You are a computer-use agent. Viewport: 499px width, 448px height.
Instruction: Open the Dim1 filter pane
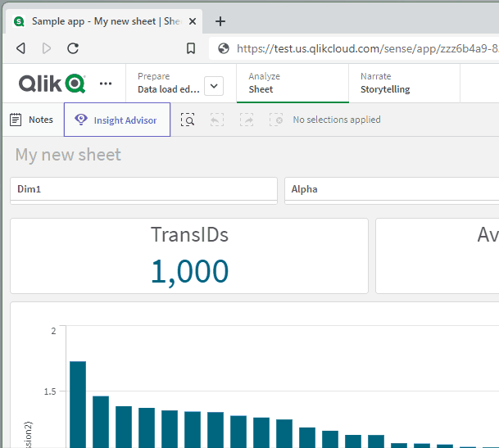pos(143,189)
